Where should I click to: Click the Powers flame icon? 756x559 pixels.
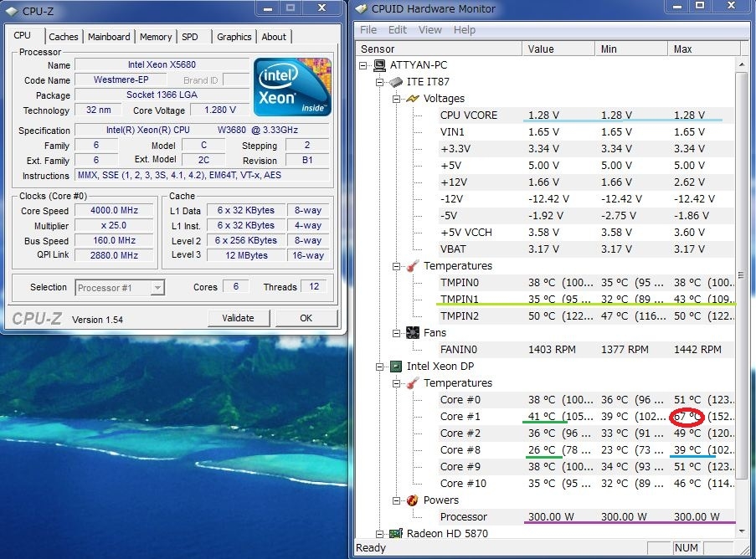pyautogui.click(x=413, y=500)
